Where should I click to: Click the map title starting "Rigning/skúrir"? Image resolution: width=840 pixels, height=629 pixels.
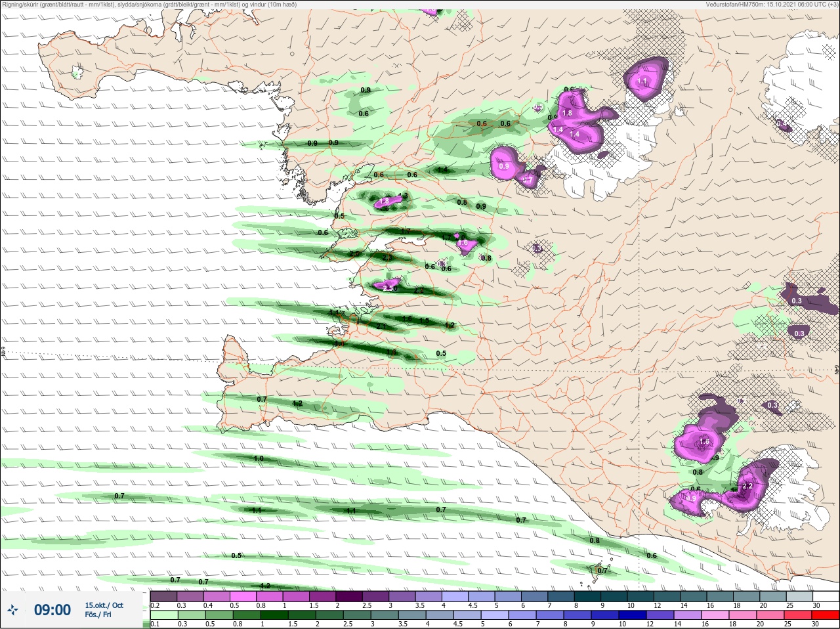(149, 5)
